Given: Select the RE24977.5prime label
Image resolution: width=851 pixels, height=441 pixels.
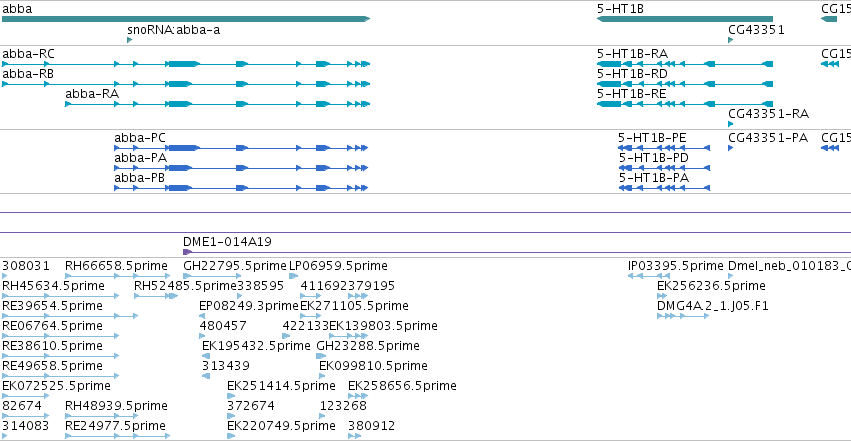Looking at the screenshot, I should 115,426.
